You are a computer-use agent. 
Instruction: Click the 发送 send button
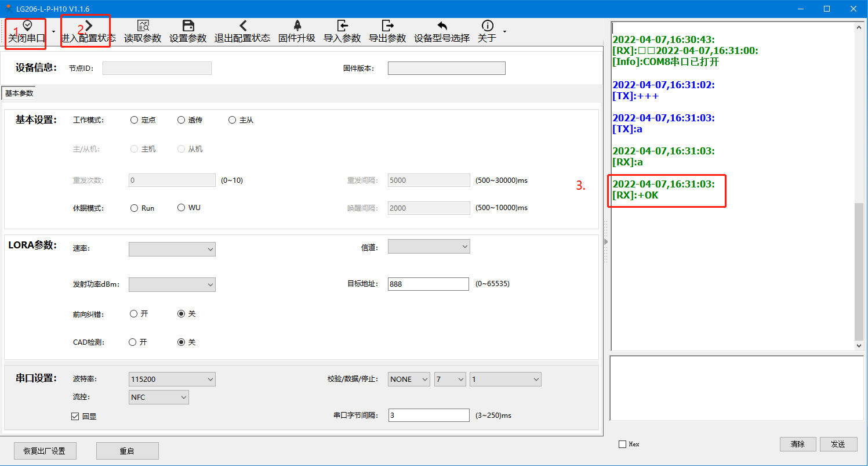(838, 444)
